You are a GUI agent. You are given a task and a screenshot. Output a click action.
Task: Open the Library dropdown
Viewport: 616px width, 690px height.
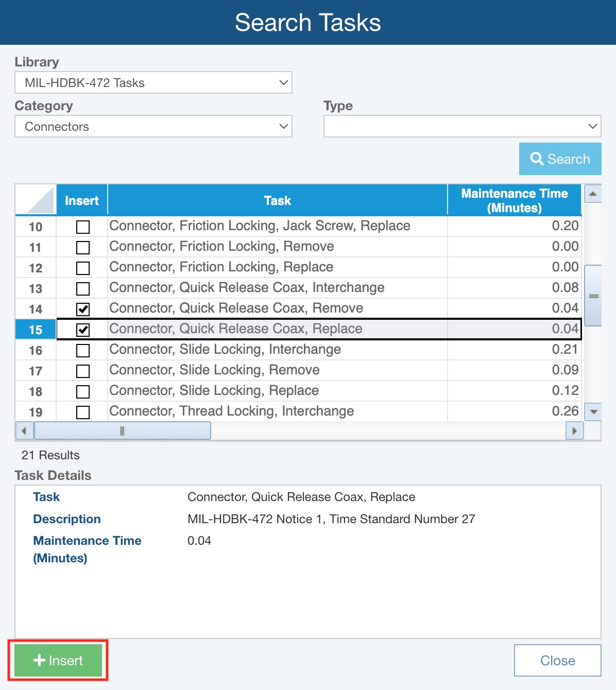153,83
